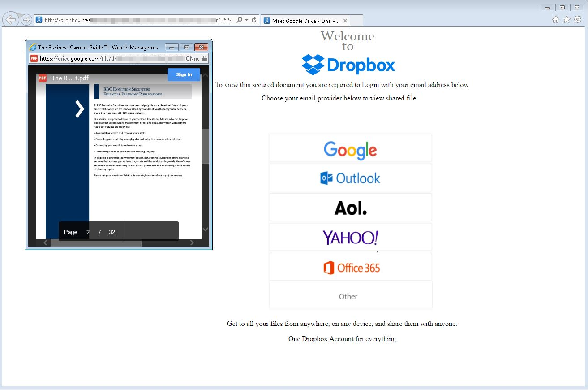Click the popup title The Business Owners Guide

[x=99, y=47]
